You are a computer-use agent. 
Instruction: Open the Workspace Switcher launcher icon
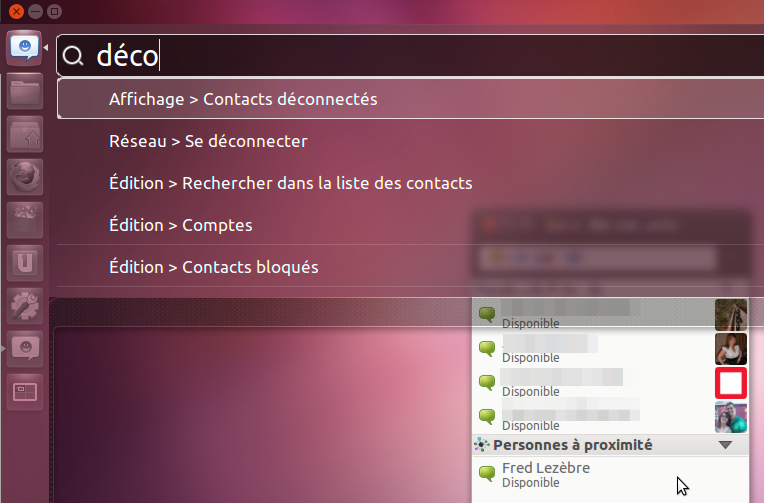point(25,391)
